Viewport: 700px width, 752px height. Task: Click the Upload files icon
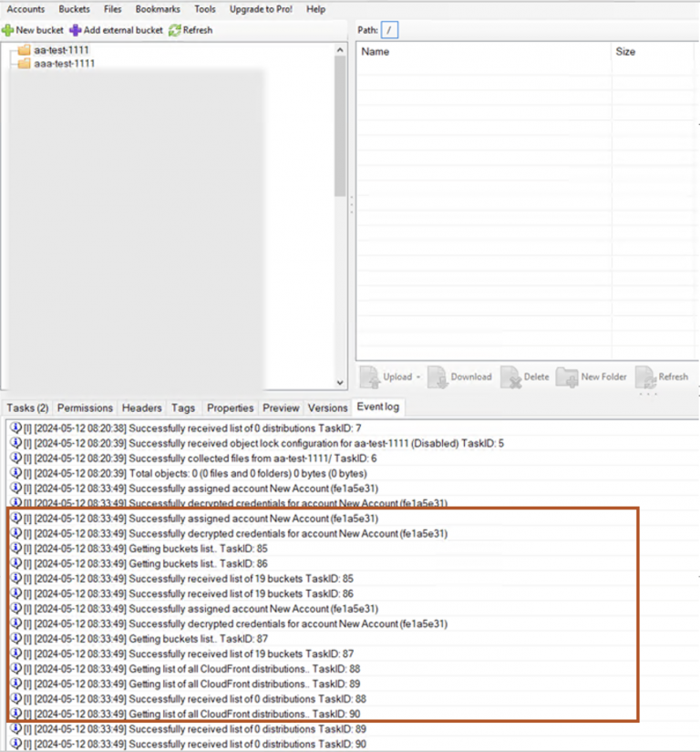[370, 376]
